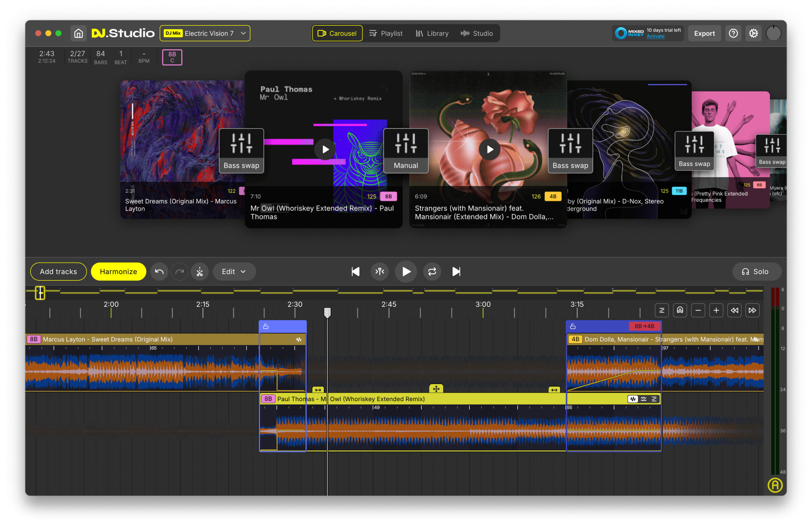
Task: Click the headphones snap icon in timeline
Action: coord(680,310)
